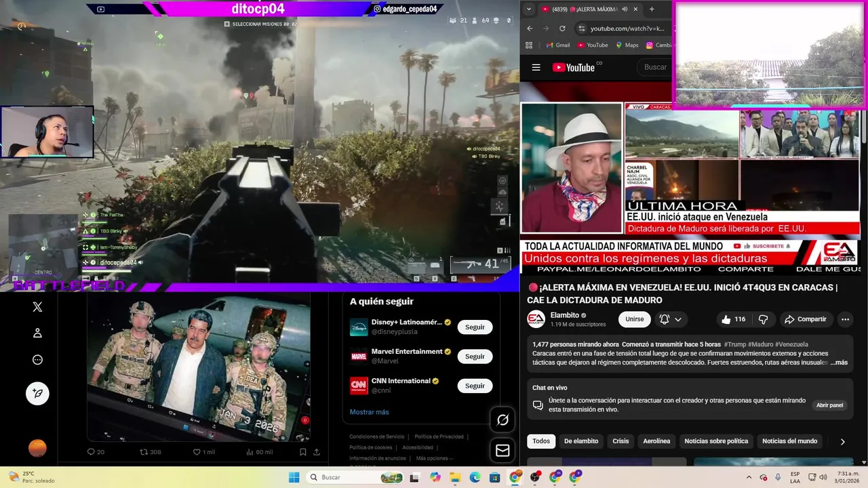This screenshot has width=868, height=488.
Task: Open the YouTube bookmark
Action: pyautogui.click(x=591, y=45)
